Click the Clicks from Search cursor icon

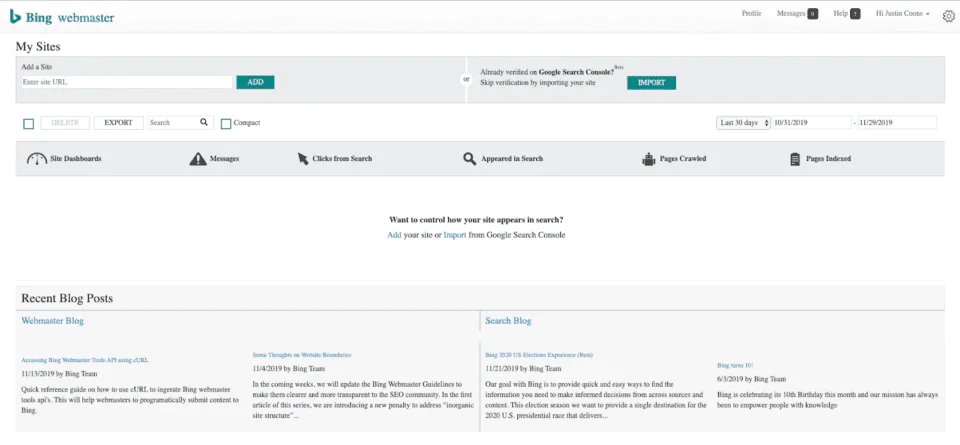[304, 159]
